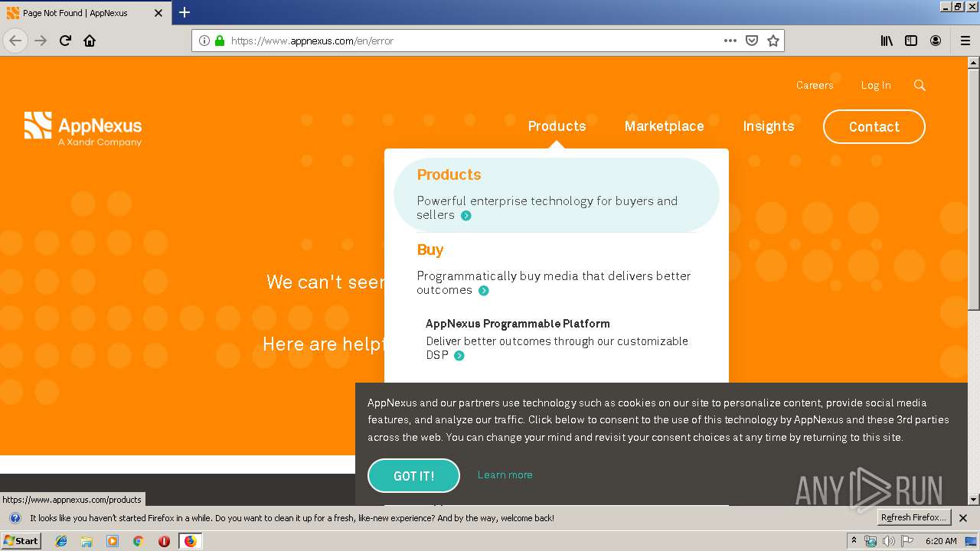Open page actions three-dot menu
The image size is (980, 551).
pos(730,41)
